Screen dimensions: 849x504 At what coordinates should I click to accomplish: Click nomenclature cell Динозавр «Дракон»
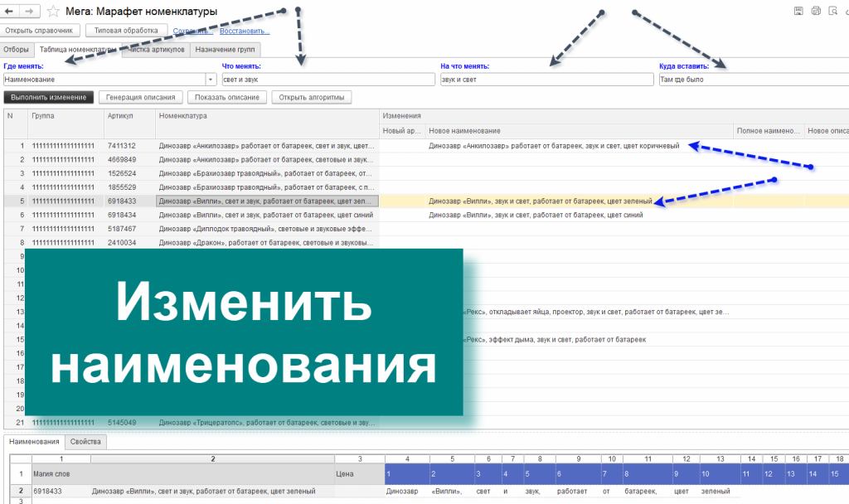(267, 243)
